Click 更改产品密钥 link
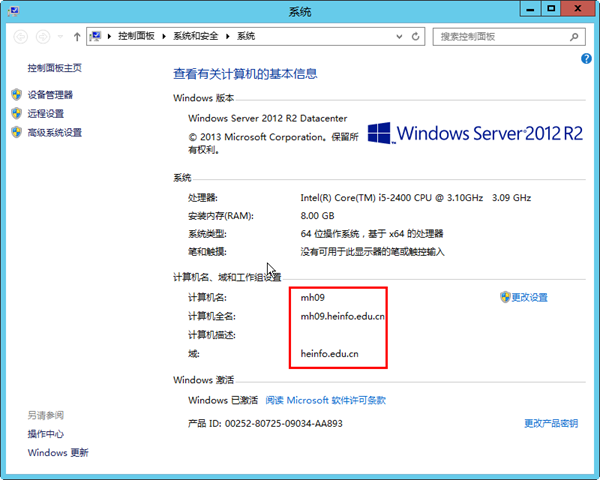Screen dimensions: 600x480 point(551,423)
